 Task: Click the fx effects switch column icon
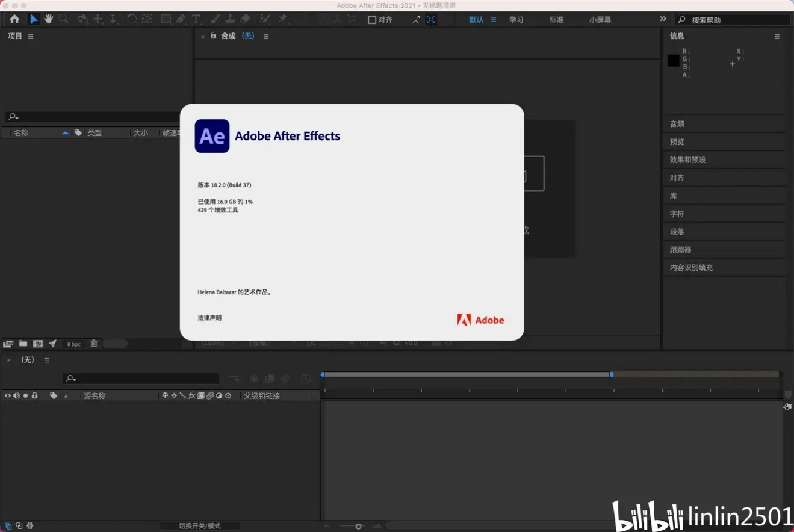pyautogui.click(x=192, y=395)
